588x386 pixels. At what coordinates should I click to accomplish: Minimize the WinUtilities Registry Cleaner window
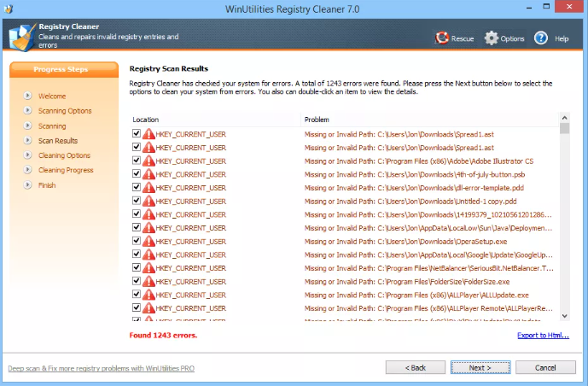(x=529, y=7)
